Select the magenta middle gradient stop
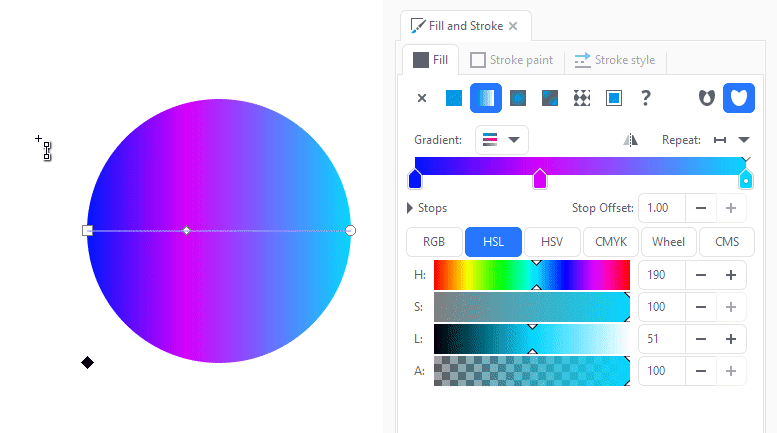777x433 pixels. click(x=540, y=179)
